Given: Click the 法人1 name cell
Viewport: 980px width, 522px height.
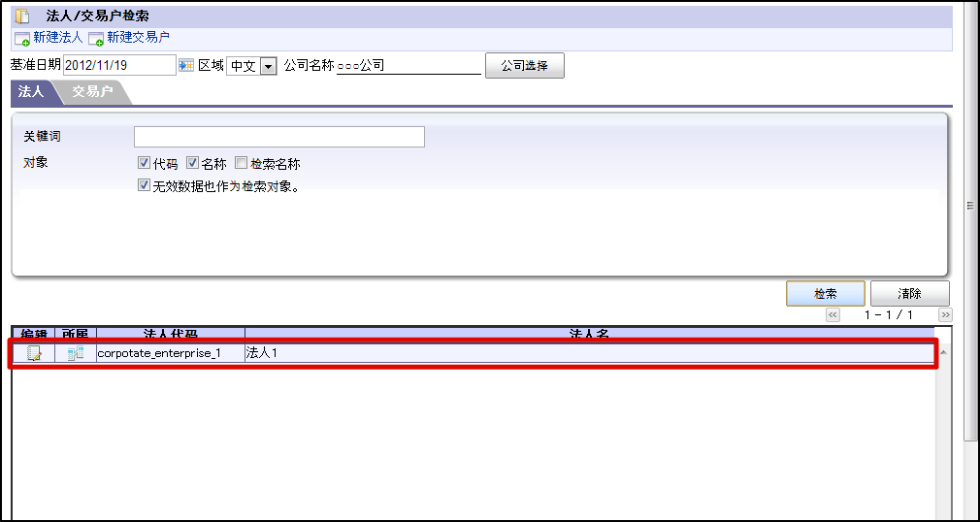Looking at the screenshot, I should pyautogui.click(x=589, y=353).
